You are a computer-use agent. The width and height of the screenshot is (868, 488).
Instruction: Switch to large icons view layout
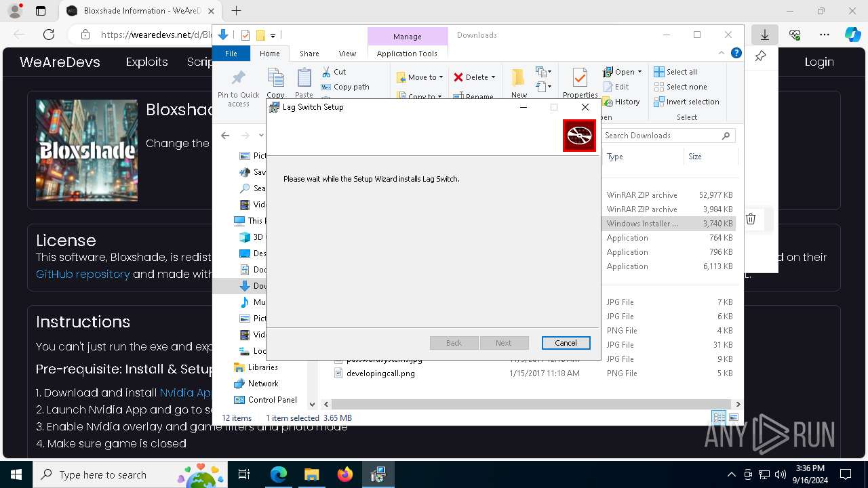(733, 418)
